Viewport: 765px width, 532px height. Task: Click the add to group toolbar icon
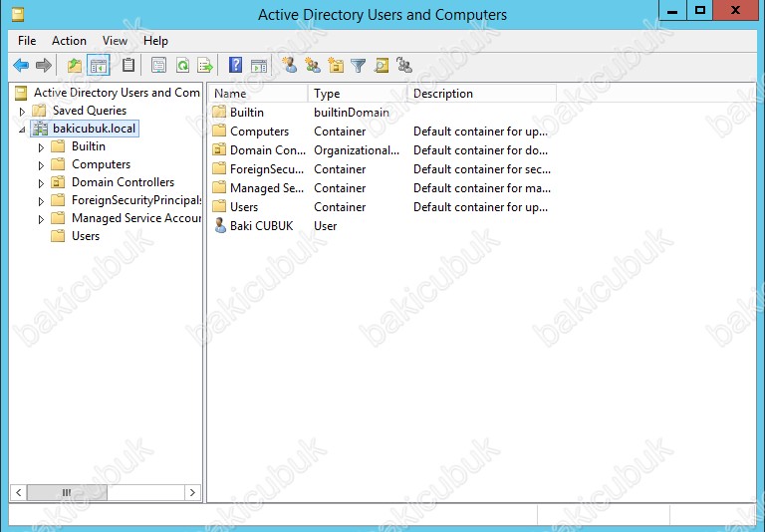coord(404,65)
